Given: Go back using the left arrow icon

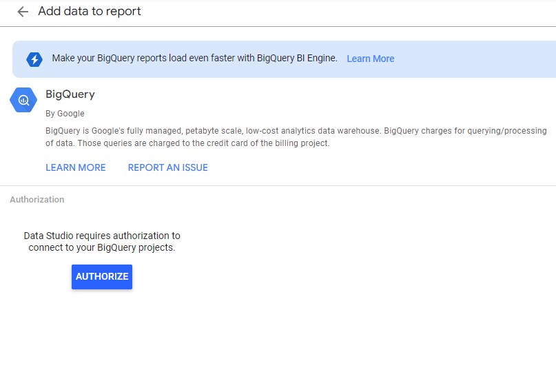Looking at the screenshot, I should click(23, 12).
